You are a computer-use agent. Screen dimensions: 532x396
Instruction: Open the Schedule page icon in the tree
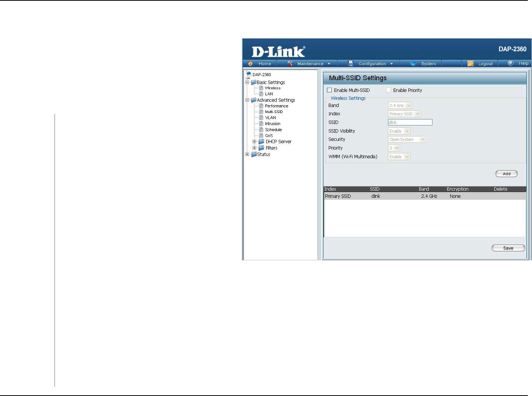coord(261,130)
